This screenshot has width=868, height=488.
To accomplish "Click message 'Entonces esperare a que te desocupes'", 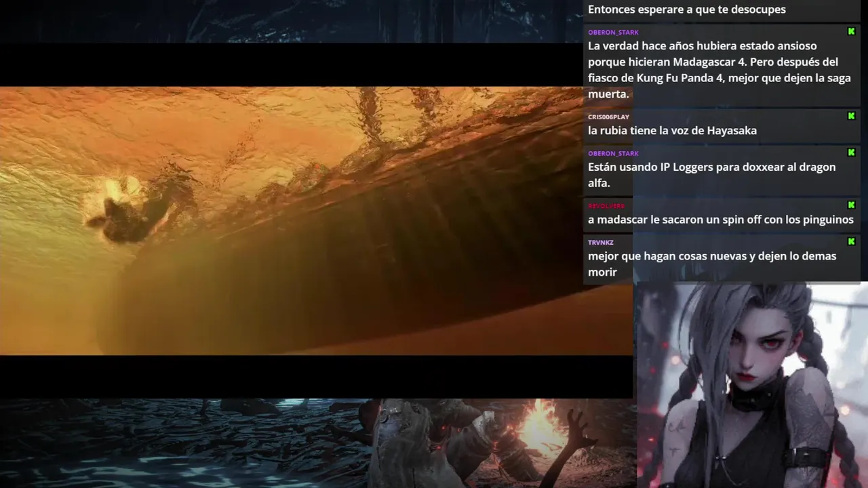I will click(687, 9).
